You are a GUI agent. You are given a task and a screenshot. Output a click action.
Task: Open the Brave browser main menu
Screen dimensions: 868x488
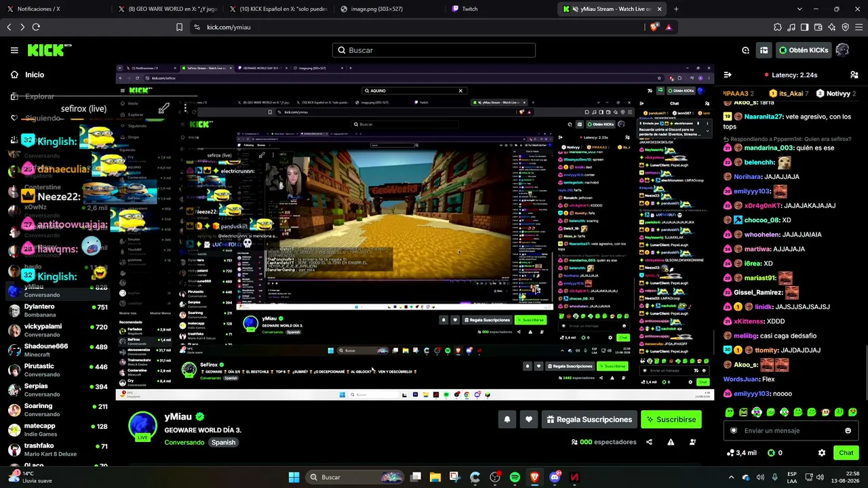point(859,27)
